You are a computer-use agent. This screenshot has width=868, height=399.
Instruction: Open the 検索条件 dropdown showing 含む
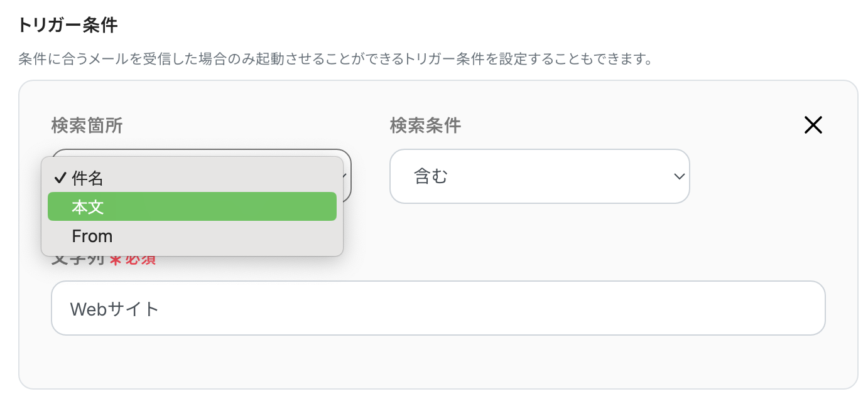coord(539,176)
